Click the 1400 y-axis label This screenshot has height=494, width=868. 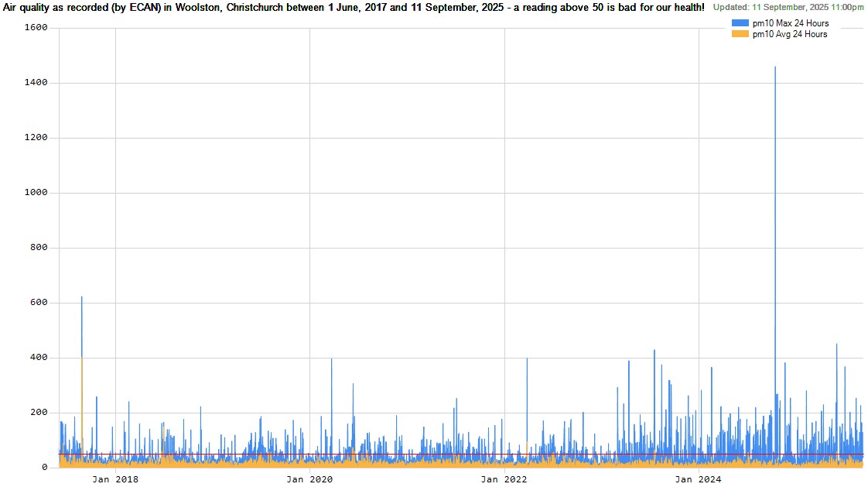36,83
